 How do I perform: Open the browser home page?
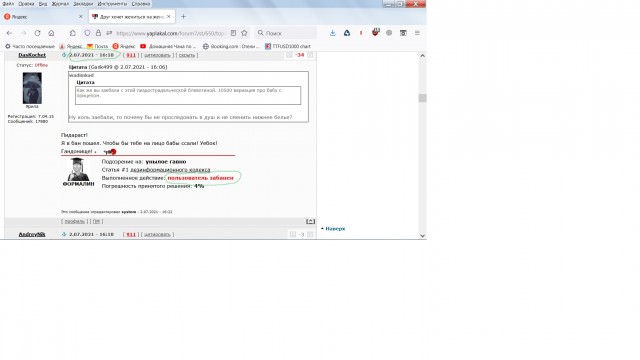pos(51,33)
